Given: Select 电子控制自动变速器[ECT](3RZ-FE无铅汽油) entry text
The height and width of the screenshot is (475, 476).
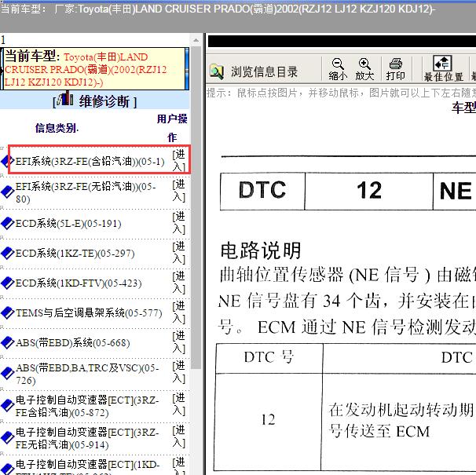Looking at the screenshot, I should coord(87,438).
